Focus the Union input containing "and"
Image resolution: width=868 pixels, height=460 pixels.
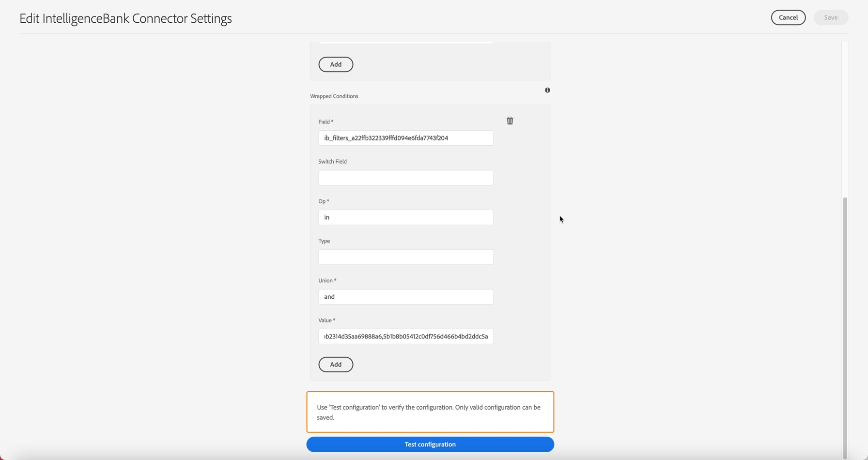[x=406, y=297]
